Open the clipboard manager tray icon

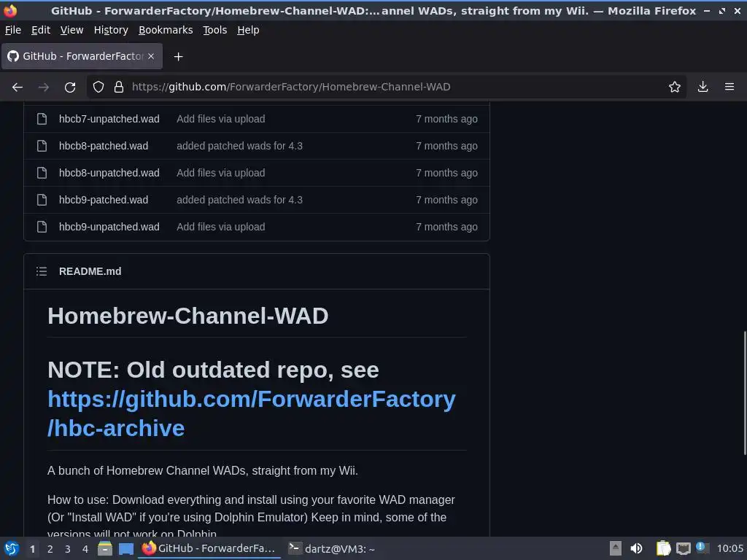tap(663, 548)
